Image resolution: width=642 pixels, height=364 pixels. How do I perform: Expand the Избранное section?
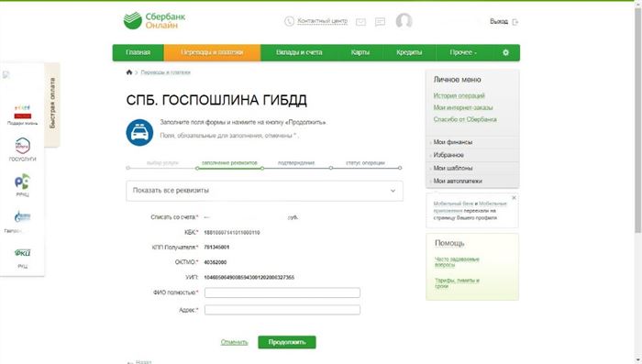(448, 155)
